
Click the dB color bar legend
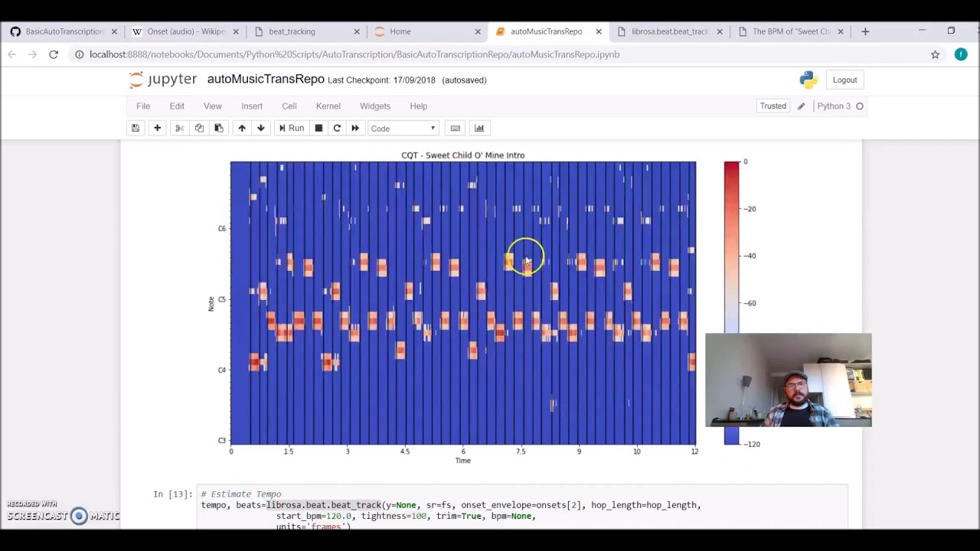(x=732, y=303)
